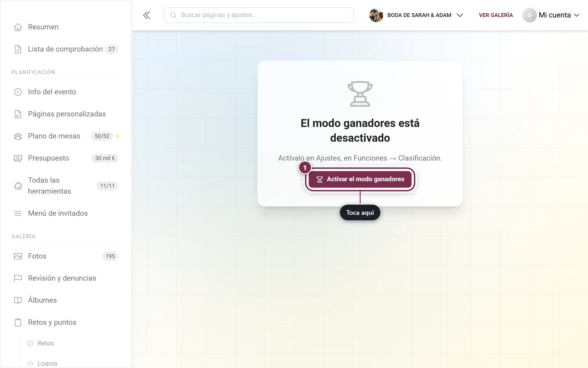Click the search magnifier icon

click(x=173, y=15)
